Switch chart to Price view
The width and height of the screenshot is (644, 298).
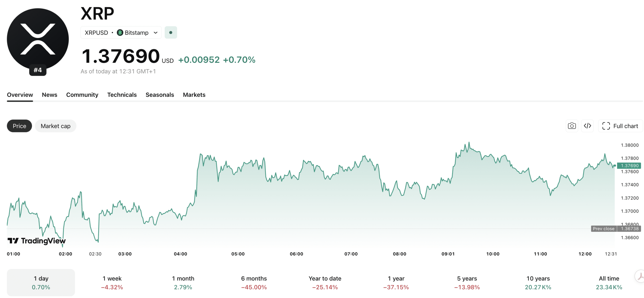point(19,126)
